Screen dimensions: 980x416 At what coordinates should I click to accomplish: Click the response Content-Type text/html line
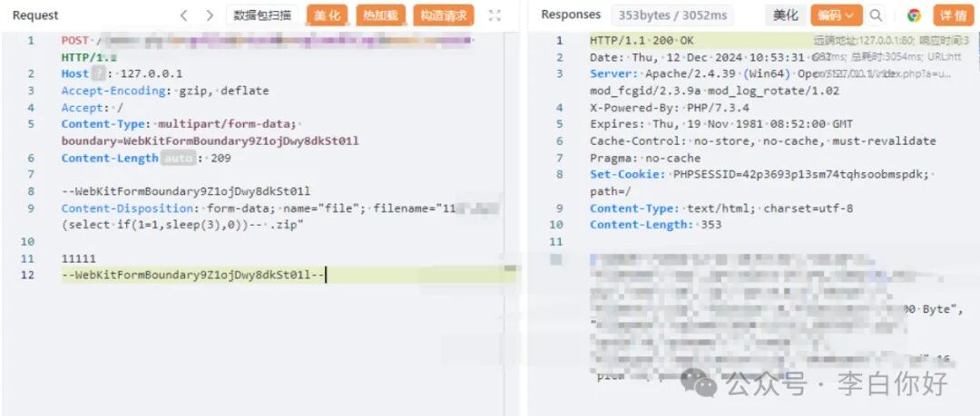pyautogui.click(x=721, y=208)
